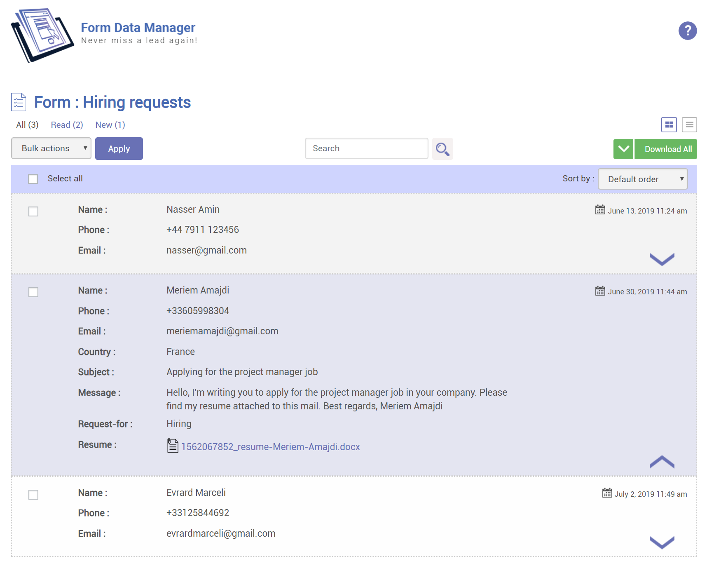728x587 pixels.
Task: Select Evrard Marceli's entry checkbox
Action: (33, 495)
